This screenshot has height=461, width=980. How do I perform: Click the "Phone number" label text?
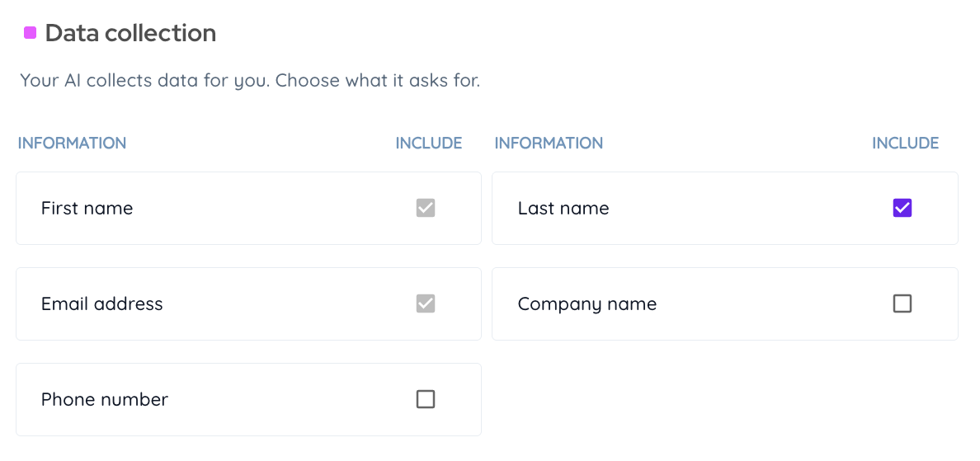point(105,400)
